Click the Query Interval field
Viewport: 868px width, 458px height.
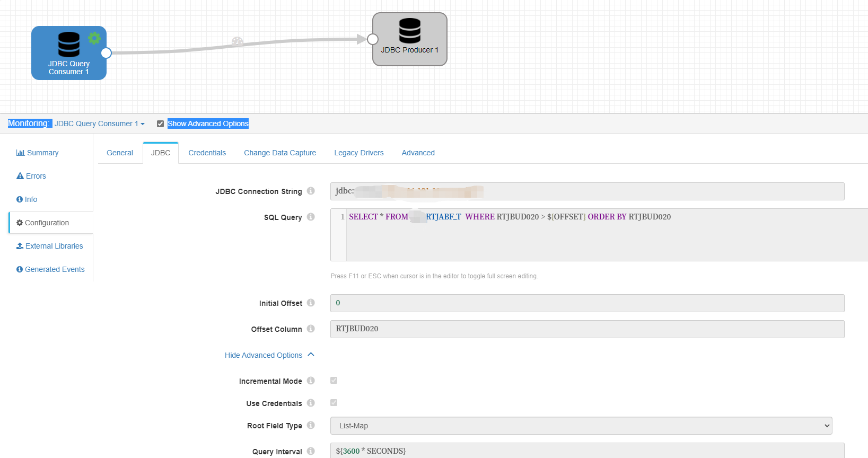click(588, 451)
